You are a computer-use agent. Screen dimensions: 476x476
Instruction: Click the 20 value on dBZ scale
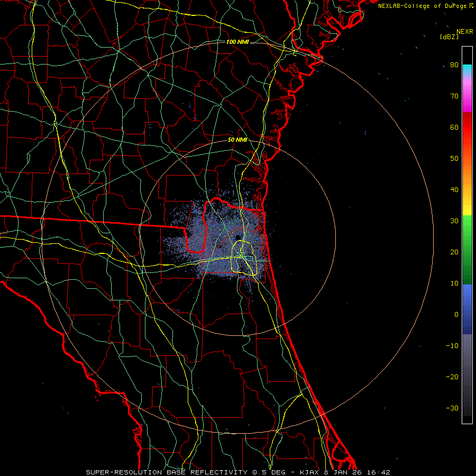pyautogui.click(x=454, y=252)
